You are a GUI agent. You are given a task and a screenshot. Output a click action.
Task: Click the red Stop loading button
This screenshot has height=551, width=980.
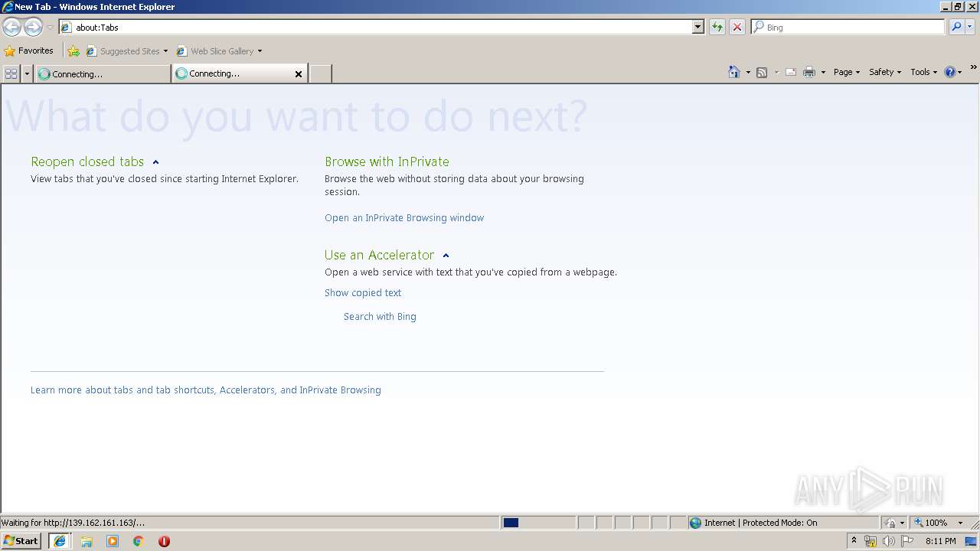(x=737, y=27)
